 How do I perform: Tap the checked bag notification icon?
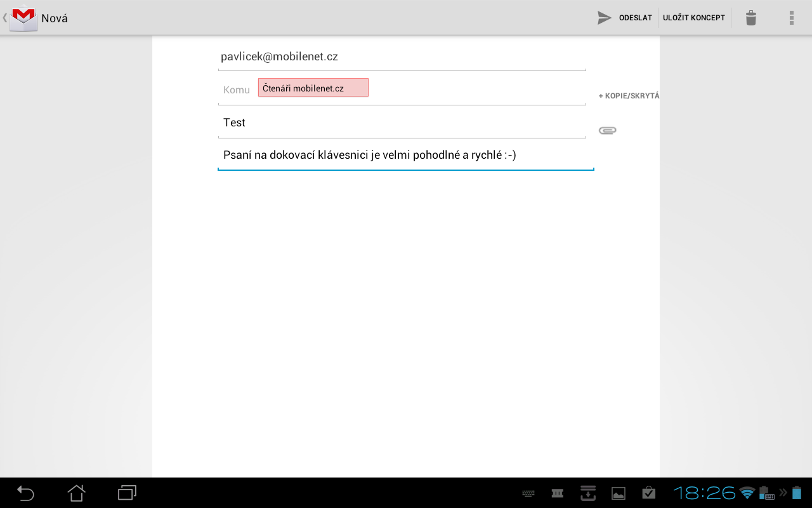coord(648,493)
